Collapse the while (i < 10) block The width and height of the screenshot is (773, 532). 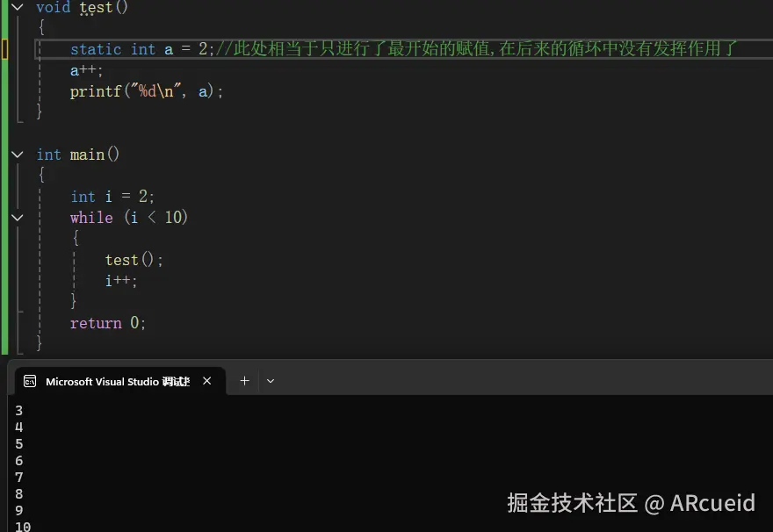18,218
